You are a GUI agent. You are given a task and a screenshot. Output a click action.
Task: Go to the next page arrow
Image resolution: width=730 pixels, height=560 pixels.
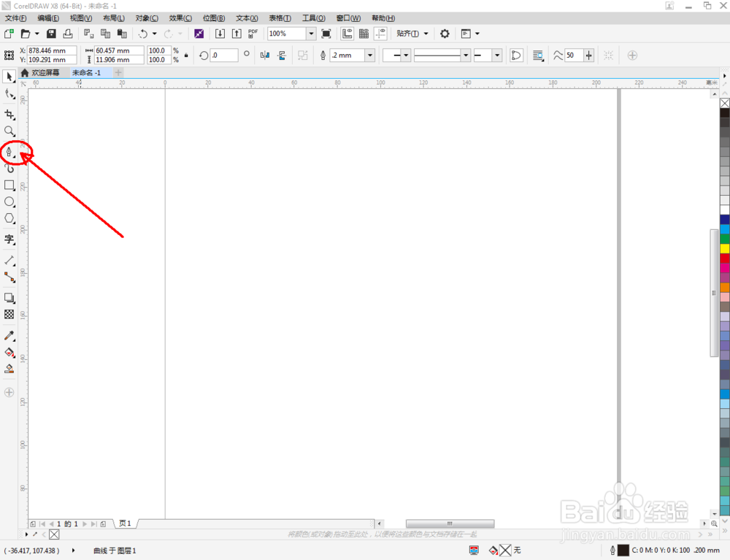pyautogui.click(x=85, y=524)
